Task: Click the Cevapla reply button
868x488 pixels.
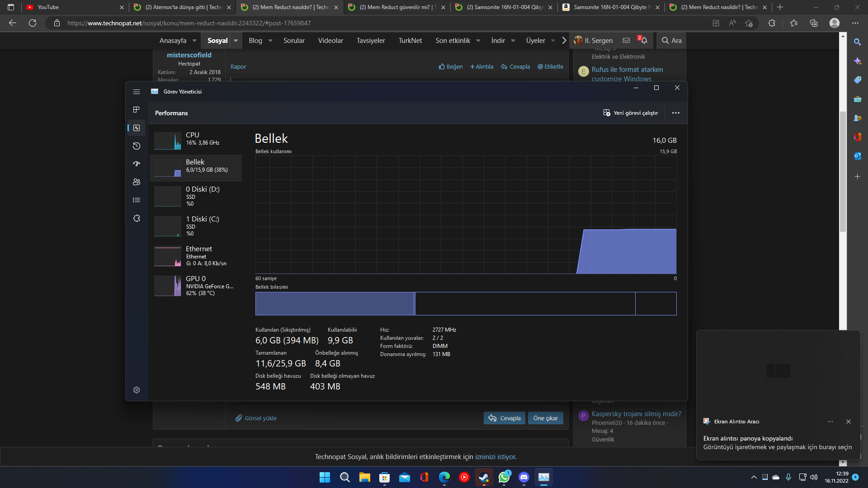Action: (504, 418)
